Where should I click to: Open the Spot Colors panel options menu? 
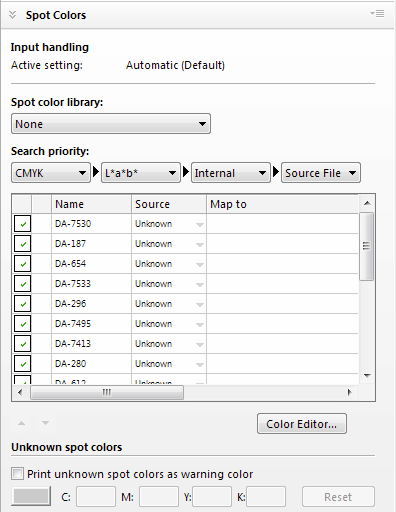point(377,14)
